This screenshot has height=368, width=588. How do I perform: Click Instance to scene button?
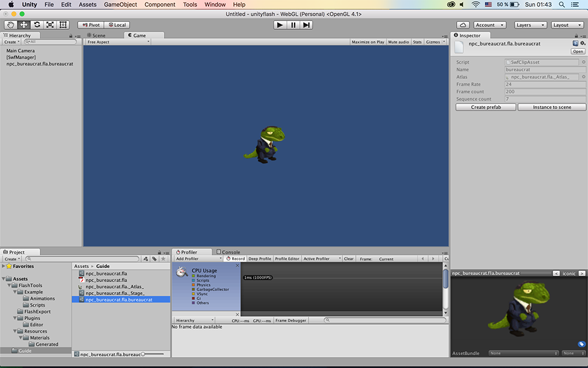pyautogui.click(x=552, y=107)
